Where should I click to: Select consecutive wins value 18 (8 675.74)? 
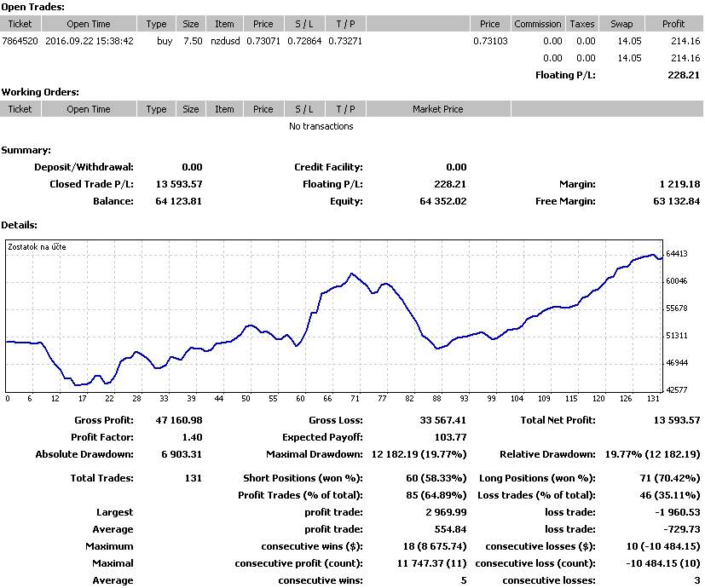pyautogui.click(x=435, y=546)
